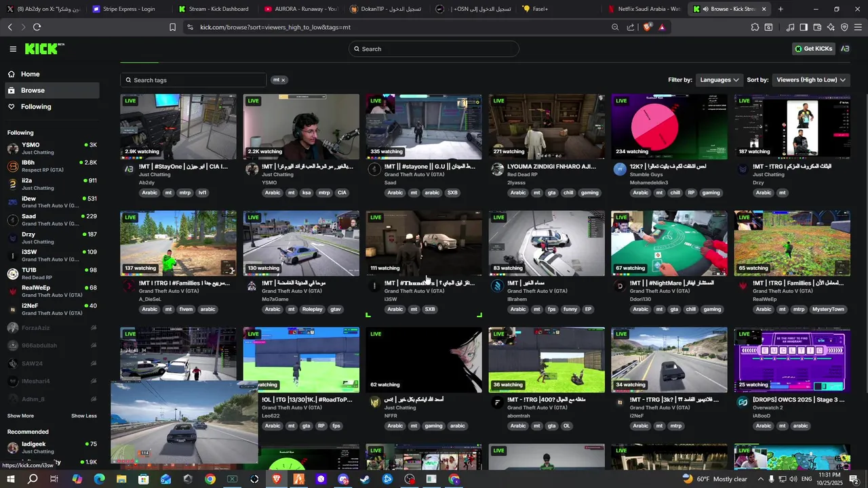This screenshot has height=488, width=868.
Task: Open File Explorer from the taskbar
Action: [121, 479]
